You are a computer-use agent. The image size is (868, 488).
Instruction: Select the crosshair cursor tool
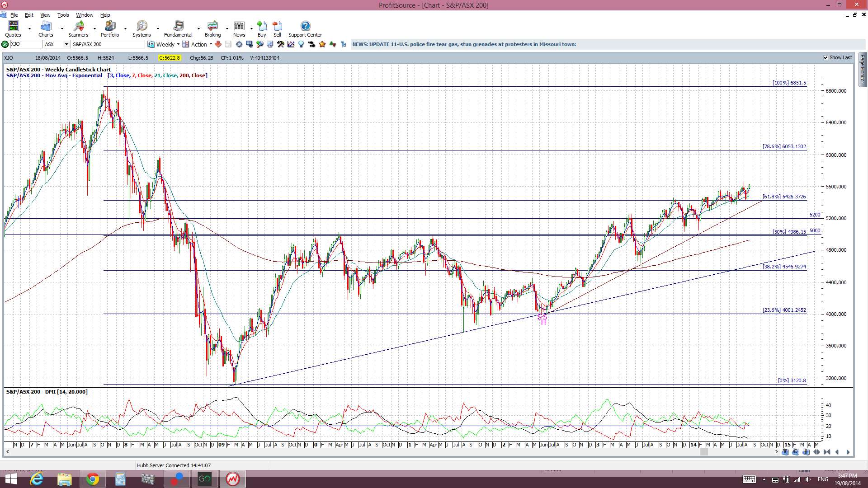coord(239,44)
